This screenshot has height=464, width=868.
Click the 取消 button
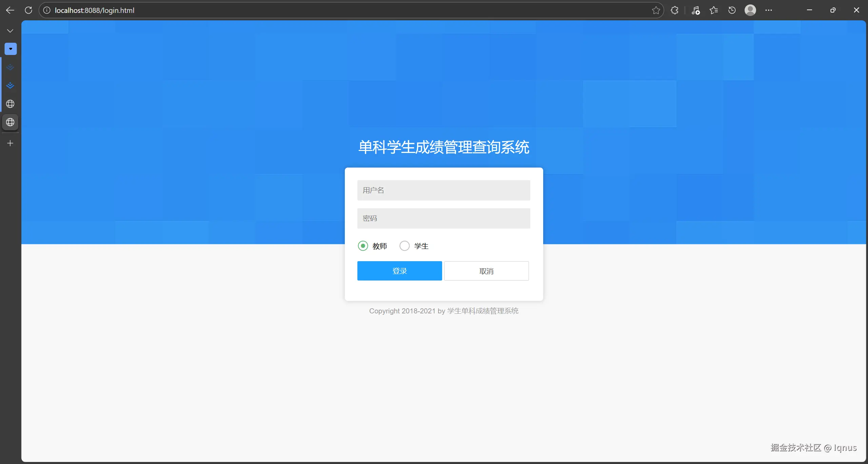tap(486, 271)
